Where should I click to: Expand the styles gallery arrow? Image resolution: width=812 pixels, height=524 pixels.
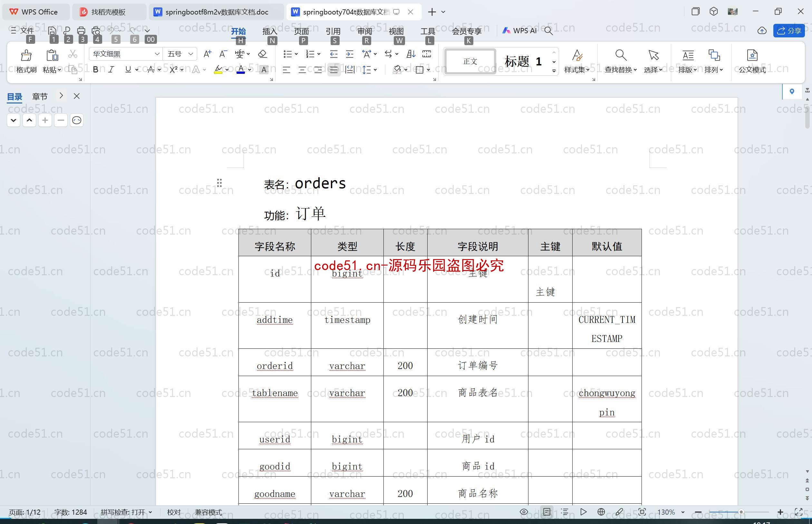pyautogui.click(x=554, y=71)
